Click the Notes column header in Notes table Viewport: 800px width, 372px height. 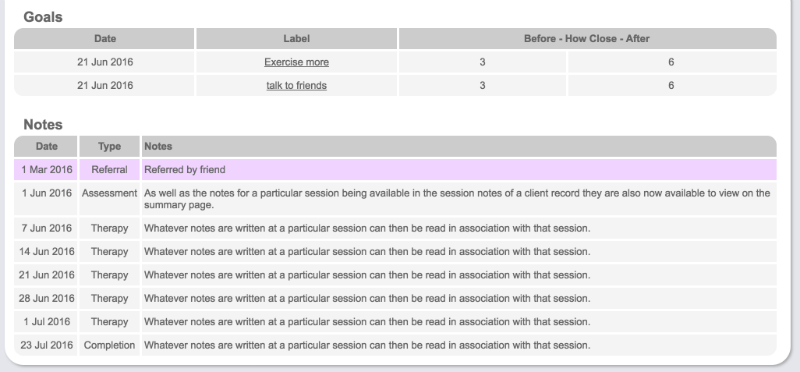158,146
